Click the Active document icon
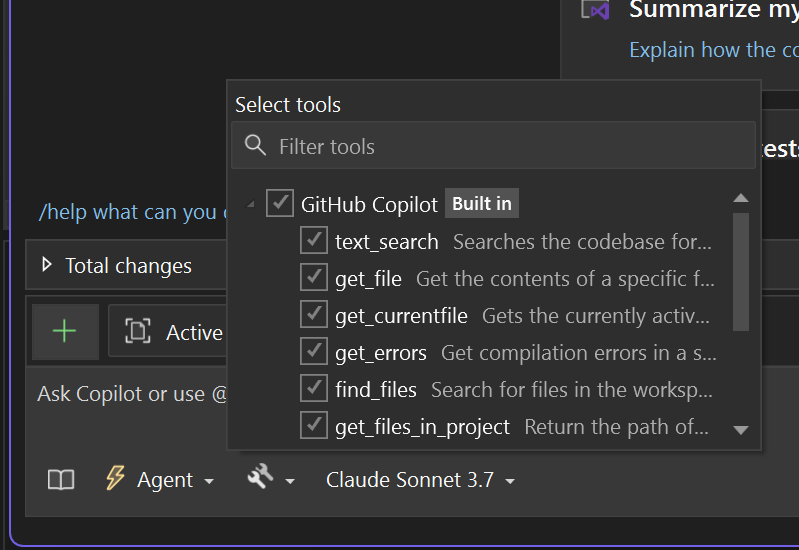799x550 pixels. click(137, 332)
